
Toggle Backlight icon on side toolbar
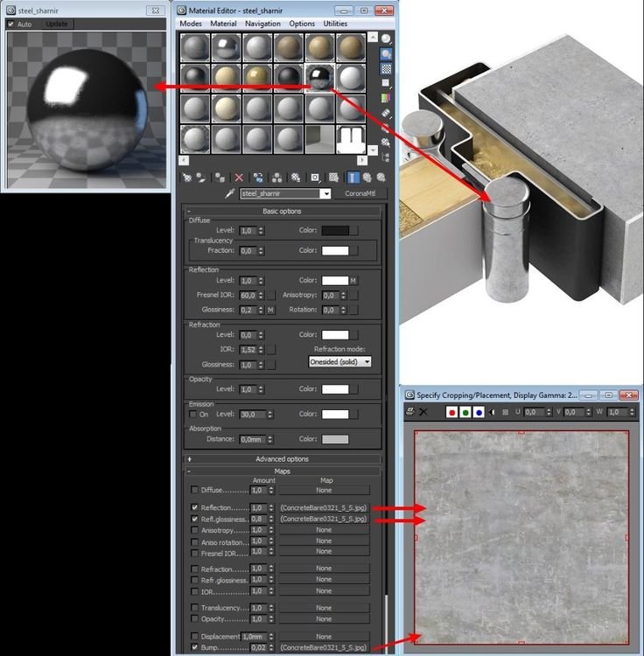(x=386, y=54)
